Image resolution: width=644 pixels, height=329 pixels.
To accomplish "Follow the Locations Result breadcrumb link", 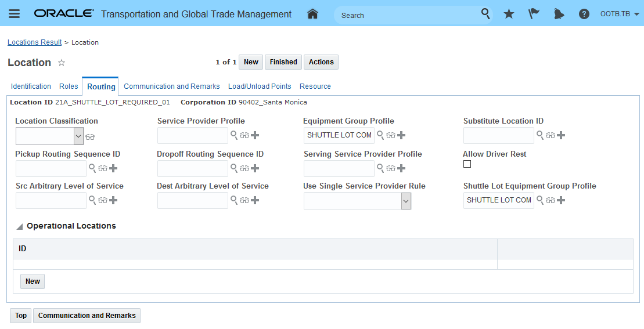I will [34, 42].
